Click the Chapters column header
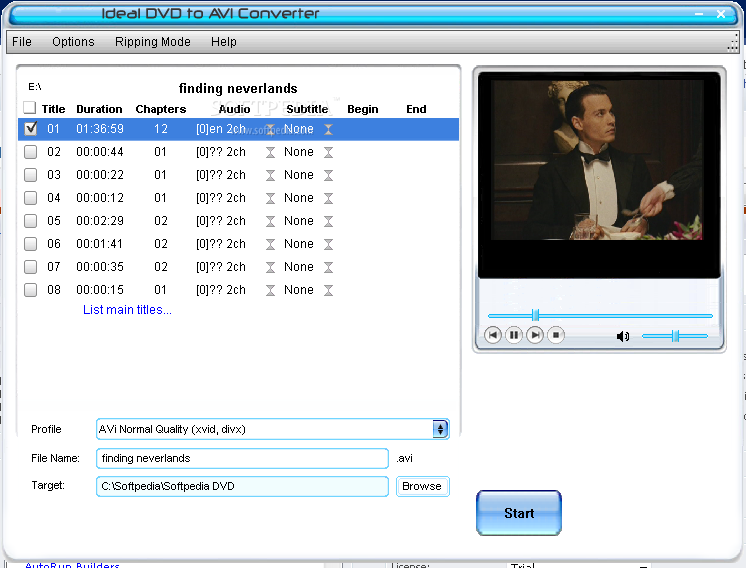The image size is (746, 568). (160, 109)
